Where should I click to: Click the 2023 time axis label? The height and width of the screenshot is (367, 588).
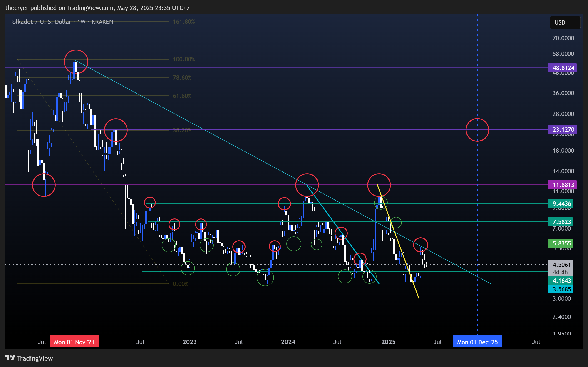point(190,342)
